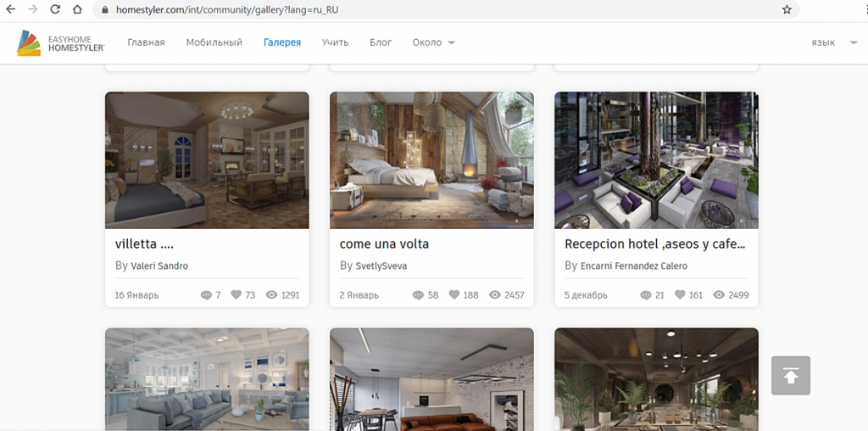Screen dimensions: 868x431
Task: Bookmark page with the star icon
Action: [787, 10]
